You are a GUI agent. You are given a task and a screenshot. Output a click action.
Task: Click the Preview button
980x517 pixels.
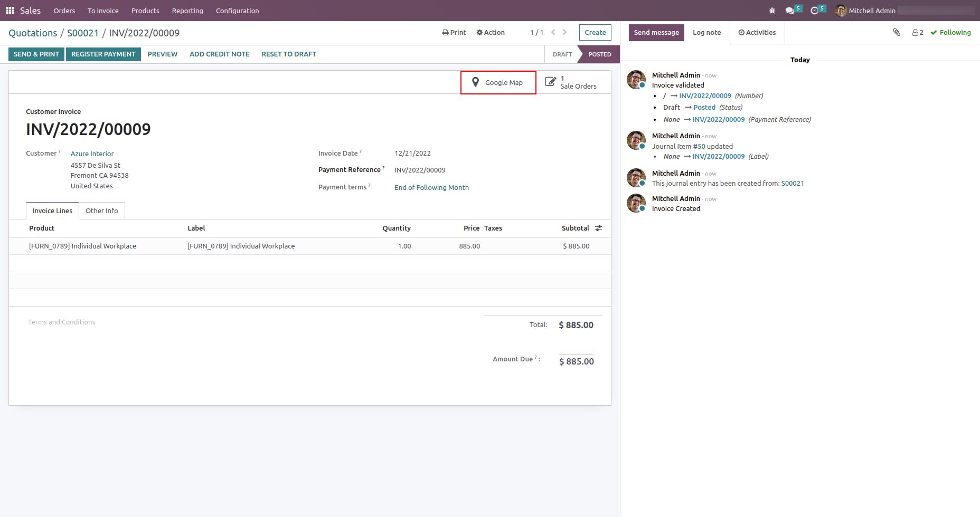(x=163, y=54)
